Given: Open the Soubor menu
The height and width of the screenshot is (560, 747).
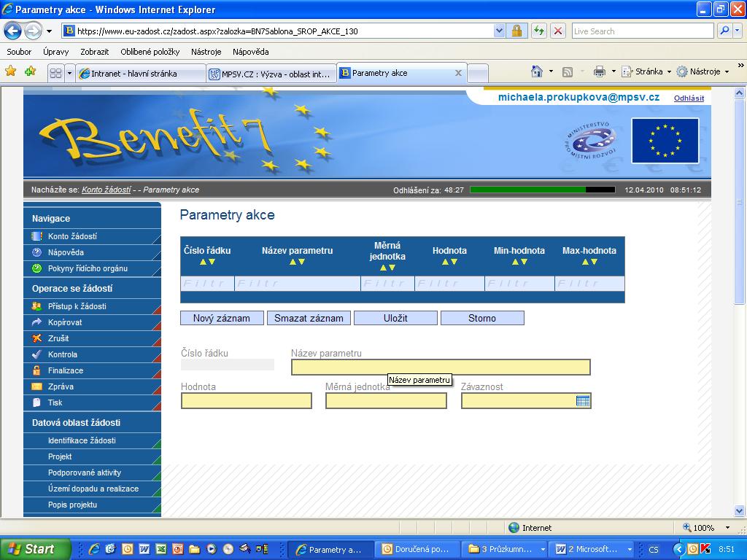Looking at the screenshot, I should coord(19,52).
